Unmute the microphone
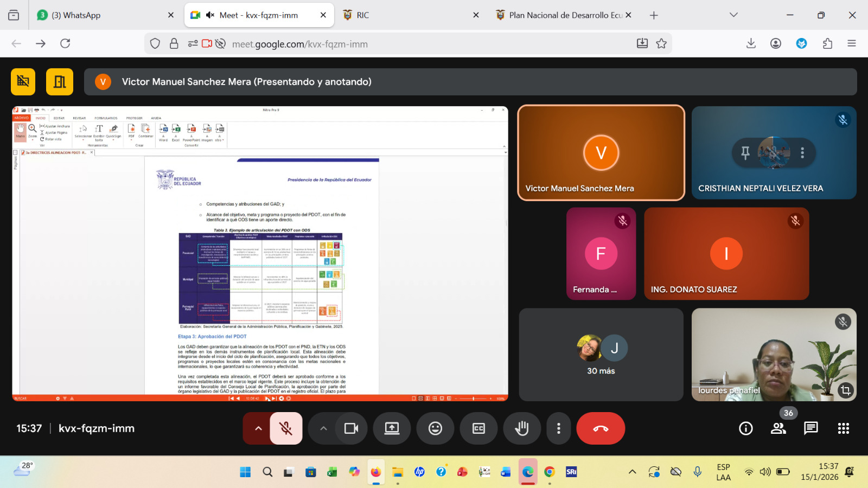Screen dimensions: 868x488 (x=286, y=428)
